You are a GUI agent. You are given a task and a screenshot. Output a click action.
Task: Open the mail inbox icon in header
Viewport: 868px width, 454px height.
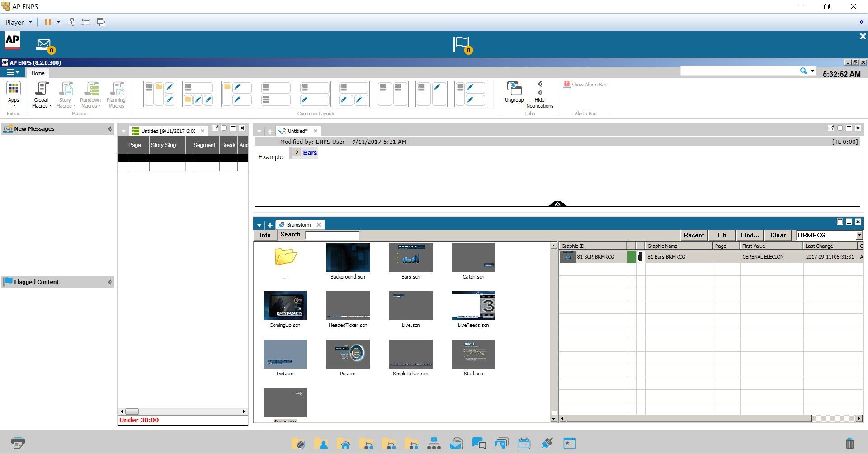pyautogui.click(x=44, y=44)
